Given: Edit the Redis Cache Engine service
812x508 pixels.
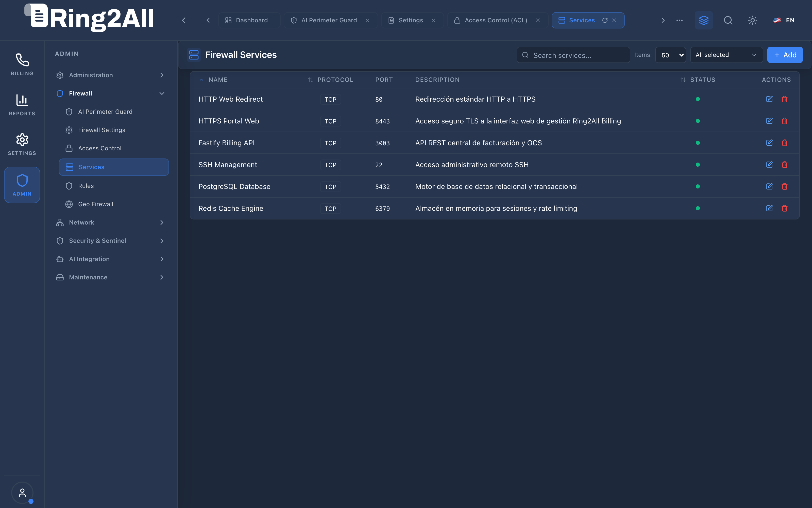Looking at the screenshot, I should click(769, 208).
